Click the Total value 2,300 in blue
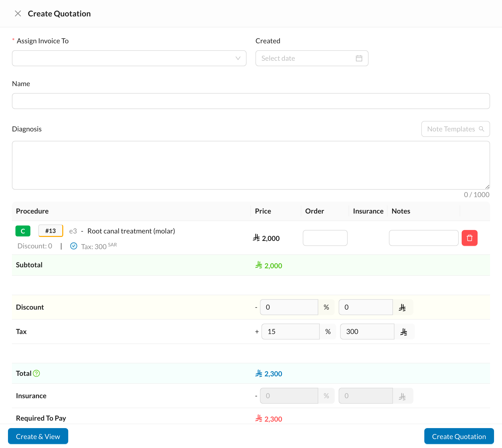The width and height of the screenshot is (502, 448). (x=268, y=373)
